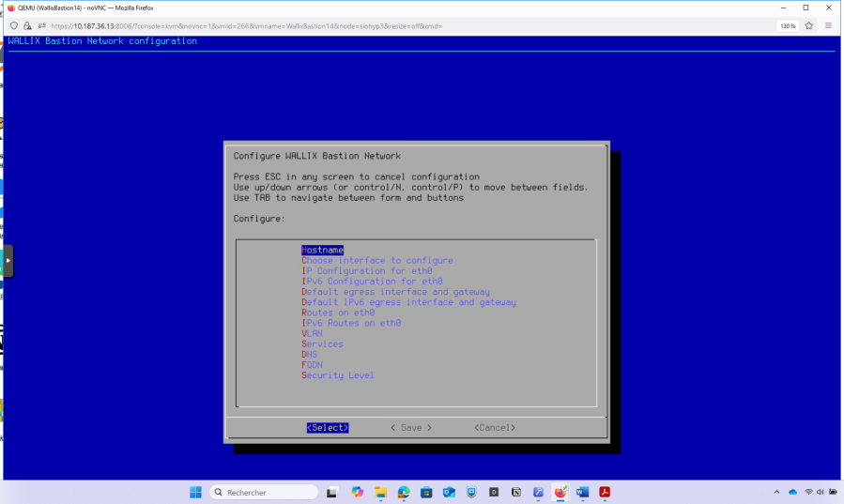Click the Windows Start button
Viewport: 844px width, 504px height.
pyautogui.click(x=195, y=492)
